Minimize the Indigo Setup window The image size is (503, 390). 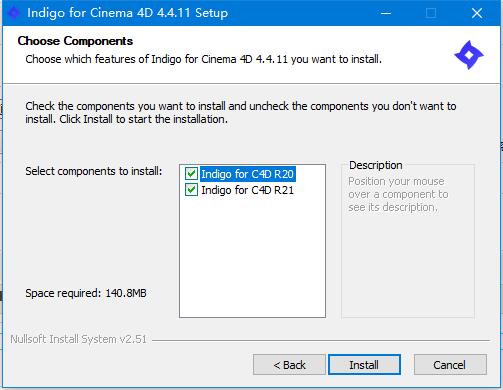[x=386, y=13]
